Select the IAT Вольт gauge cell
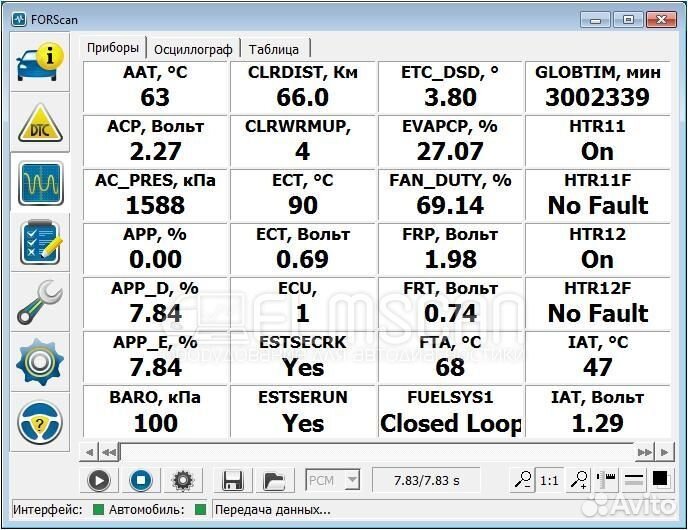This screenshot has height=530, width=688. 598,412
